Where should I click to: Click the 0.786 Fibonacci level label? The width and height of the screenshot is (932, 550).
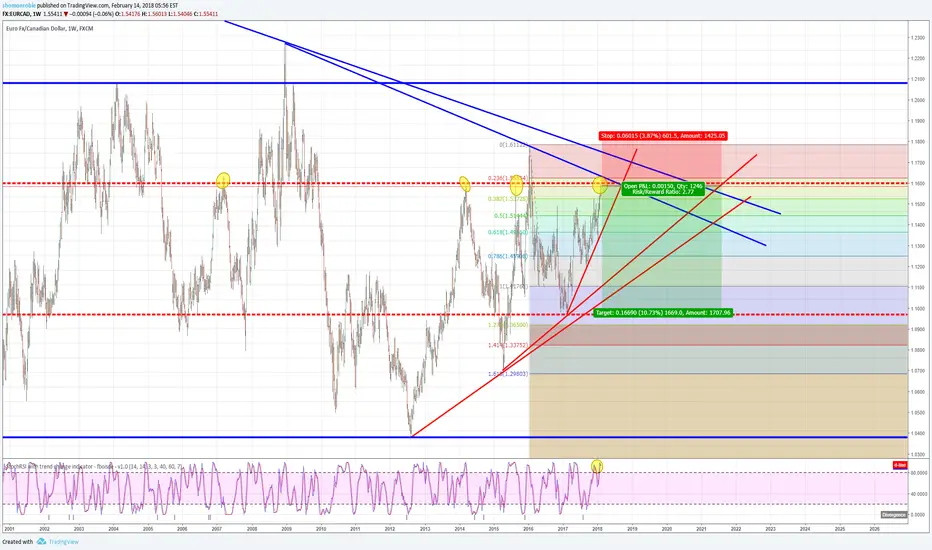coord(508,256)
